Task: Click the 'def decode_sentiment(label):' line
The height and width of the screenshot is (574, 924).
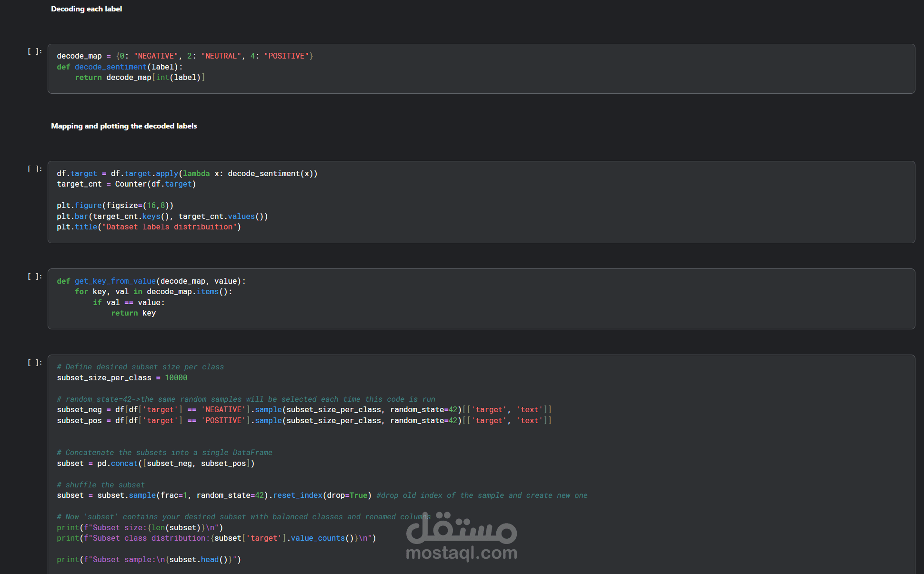Action: (x=120, y=67)
